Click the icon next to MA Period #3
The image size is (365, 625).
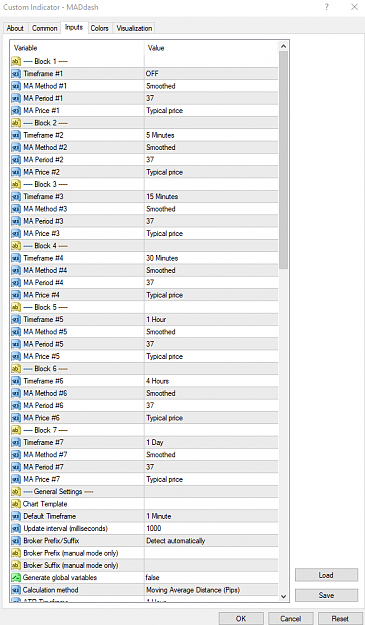16,221
